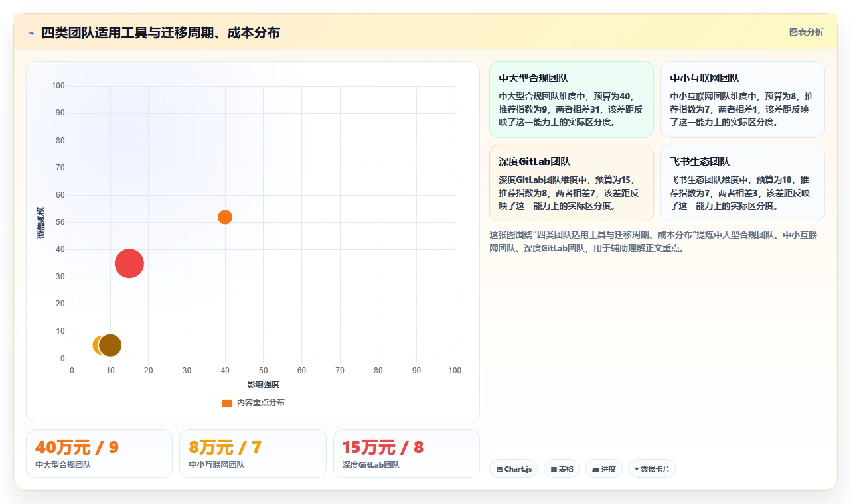This screenshot has height=504, width=851.
Task: Click the 中小互联网团队 label under 8万元
Action: click(x=216, y=465)
